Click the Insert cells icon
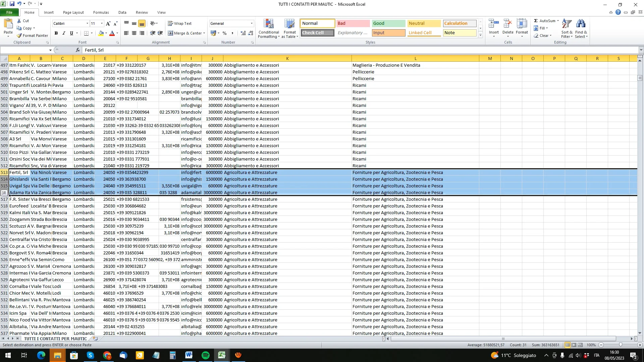 pos(494,24)
